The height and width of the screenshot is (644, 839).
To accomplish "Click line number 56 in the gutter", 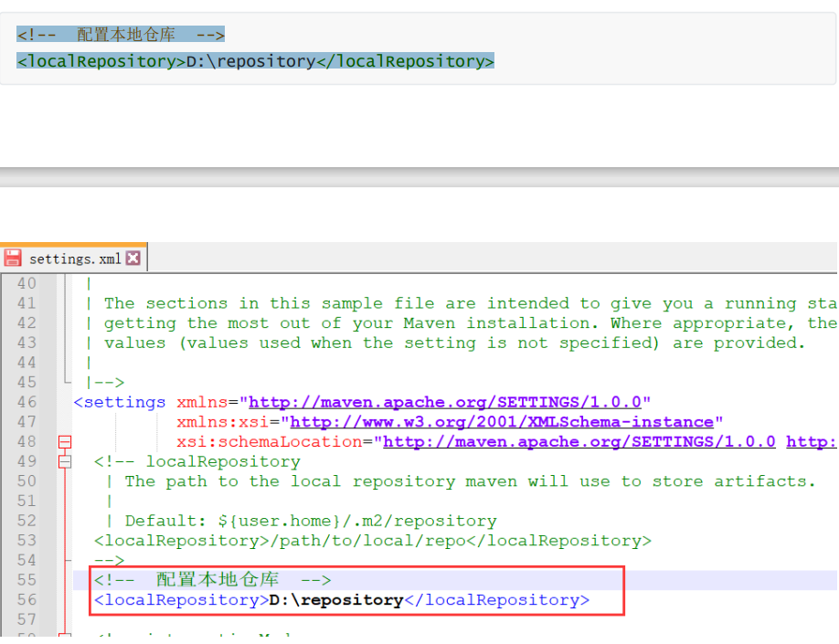I will tap(27, 599).
